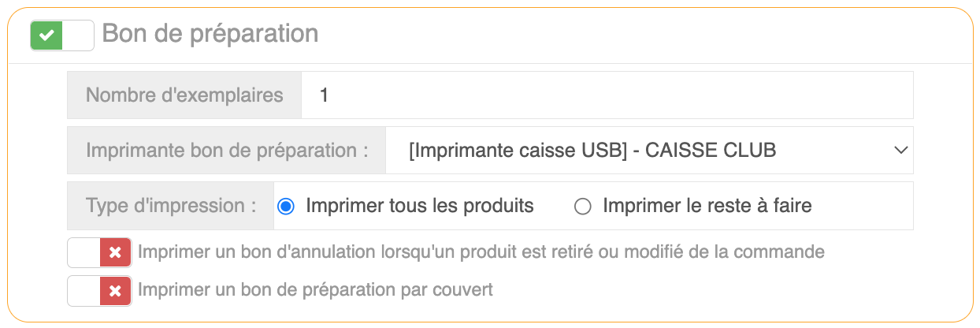Click the red X icon for cancellation slip printing

pos(115,253)
